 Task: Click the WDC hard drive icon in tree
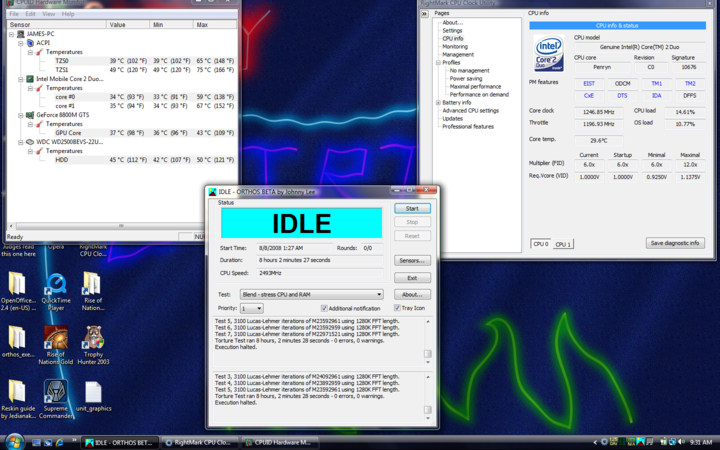30,142
